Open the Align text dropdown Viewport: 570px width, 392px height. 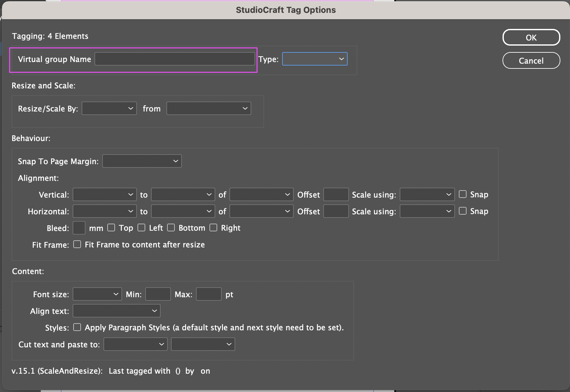117,311
